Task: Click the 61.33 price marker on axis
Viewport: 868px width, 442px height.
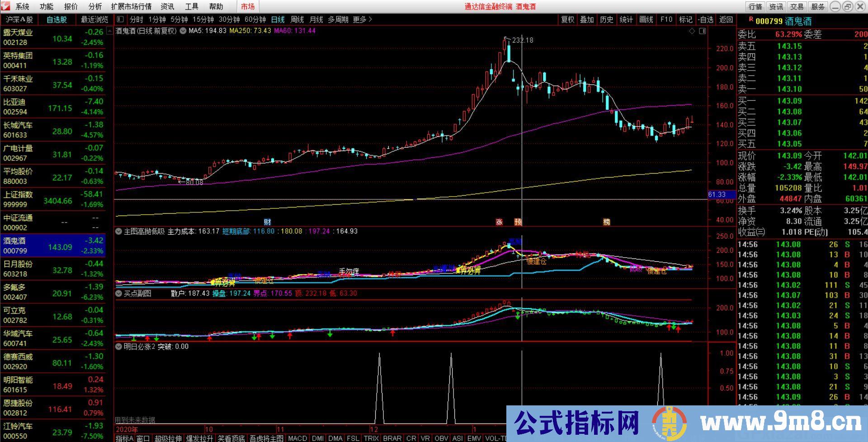Action: (722, 195)
